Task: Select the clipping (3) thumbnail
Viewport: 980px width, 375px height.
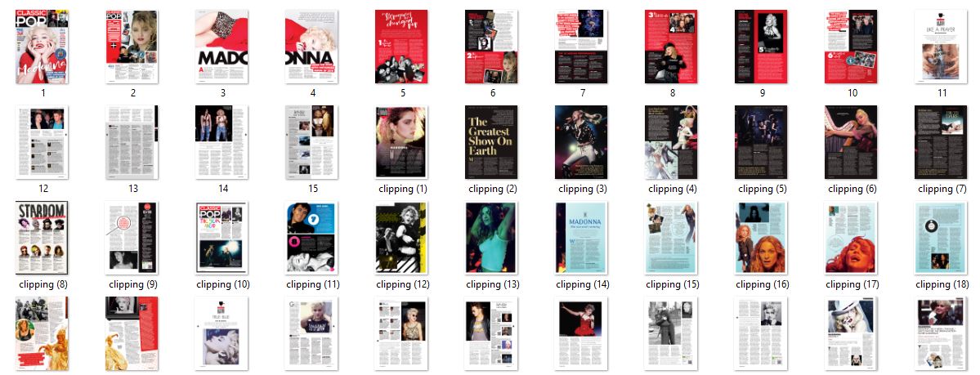Action: click(582, 142)
